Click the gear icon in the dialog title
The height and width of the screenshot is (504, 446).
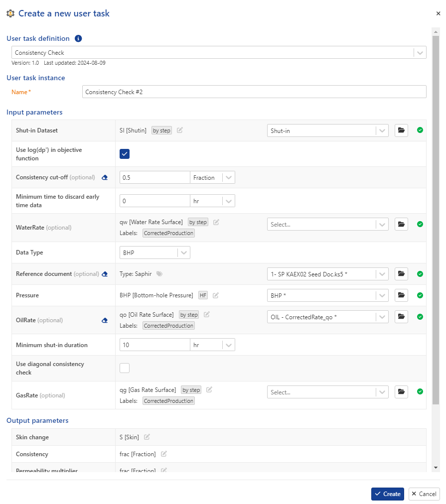click(x=10, y=13)
